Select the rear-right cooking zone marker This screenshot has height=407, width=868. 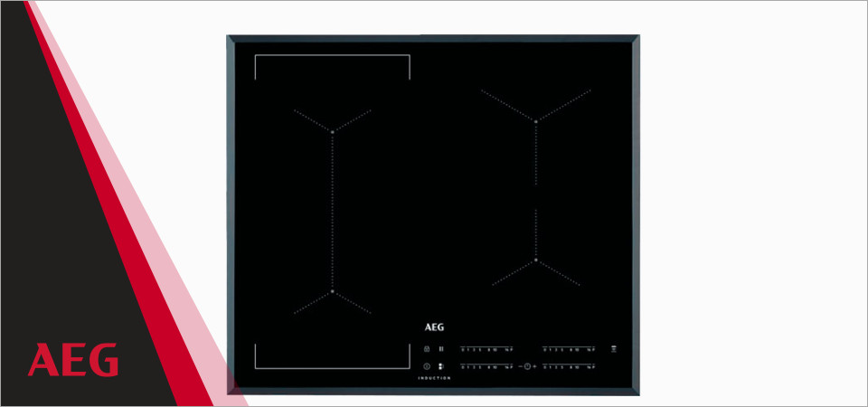(x=536, y=120)
